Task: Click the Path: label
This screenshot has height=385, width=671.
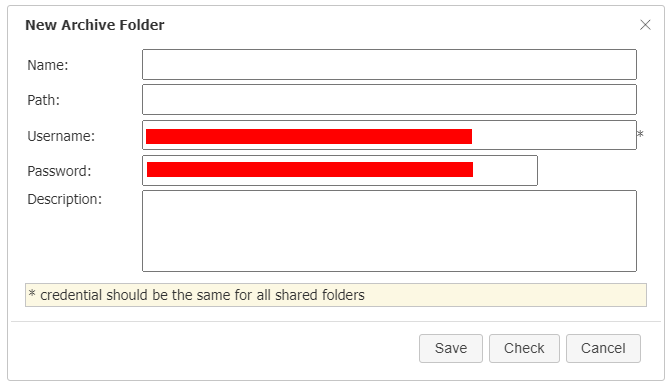Action: (44, 100)
